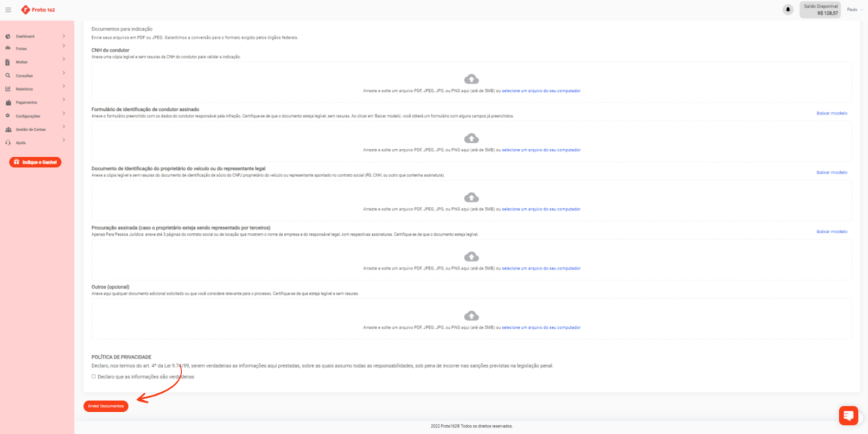Viewport: 868px width, 434px height.
Task: Click Baixar modelo for Procuração assinada
Action: [832, 232]
